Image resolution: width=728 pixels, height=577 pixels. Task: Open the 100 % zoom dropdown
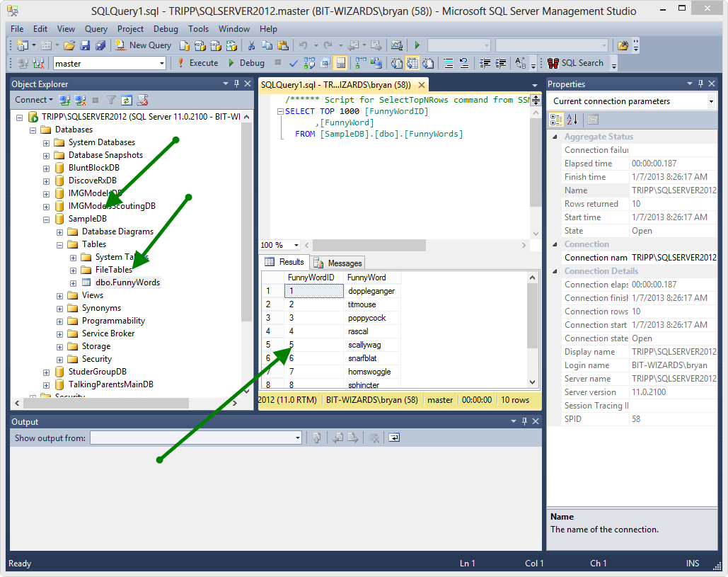[296, 245]
